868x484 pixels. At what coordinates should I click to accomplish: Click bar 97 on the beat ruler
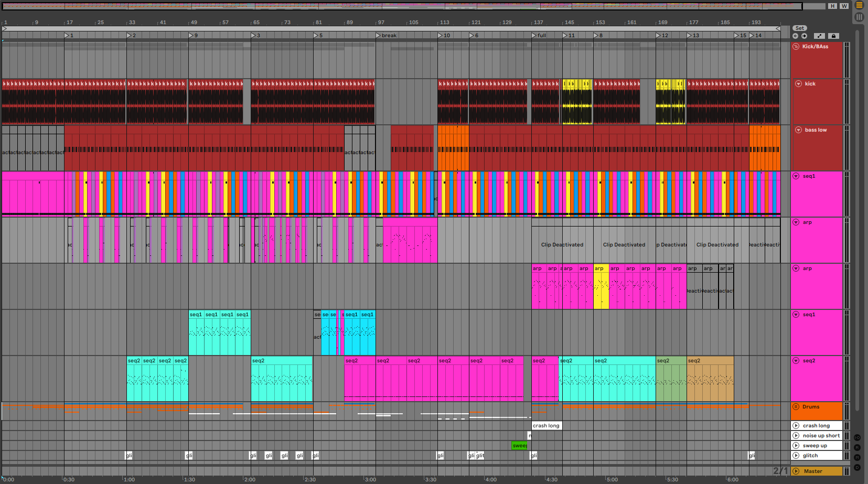click(x=381, y=23)
